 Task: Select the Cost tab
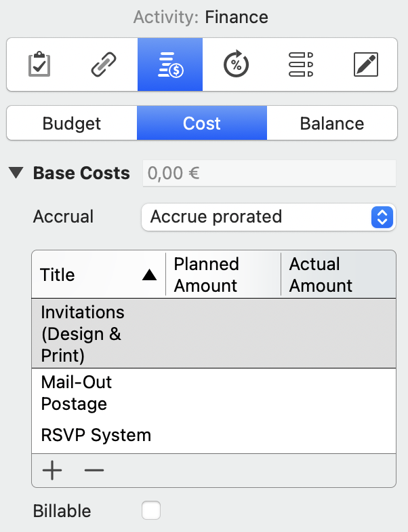pos(202,123)
